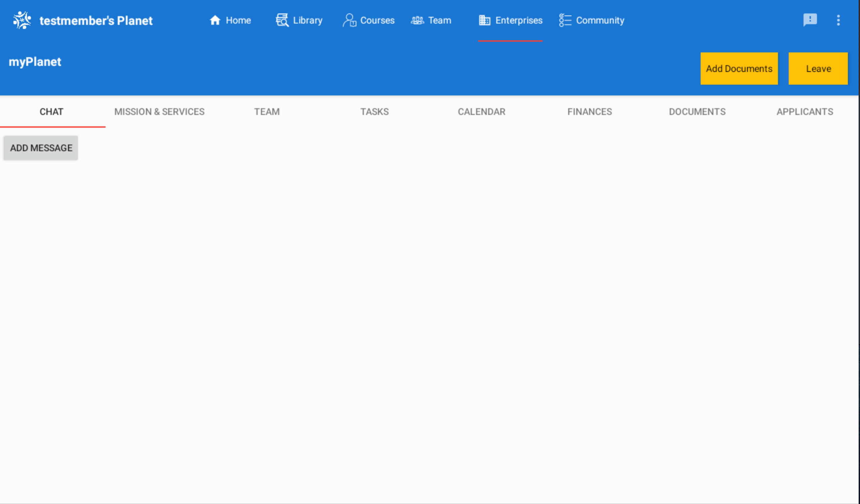Click the Home house icon
This screenshot has width=860, height=504.
click(215, 20)
